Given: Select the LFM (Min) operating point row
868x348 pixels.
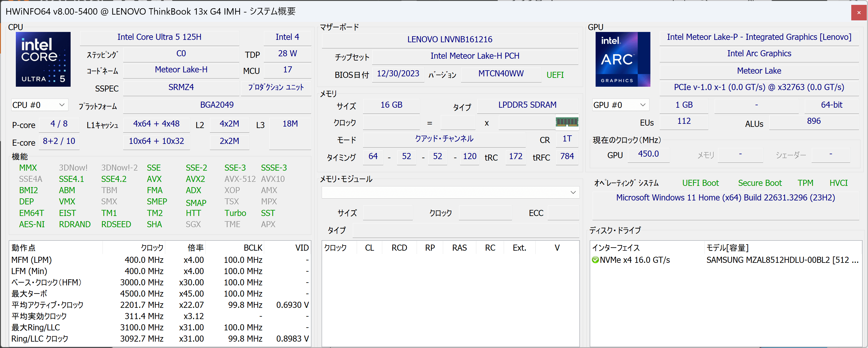Looking at the screenshot, I should 160,271.
